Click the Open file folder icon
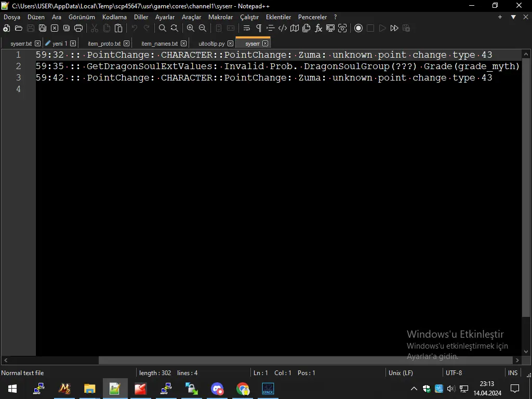This screenshot has width=532, height=399. pyautogui.click(x=19, y=28)
